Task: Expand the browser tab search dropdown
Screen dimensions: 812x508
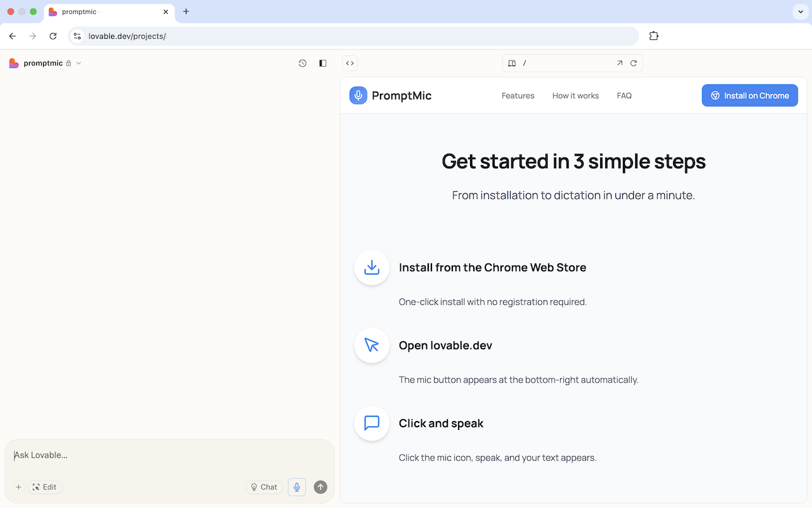Action: click(801, 11)
